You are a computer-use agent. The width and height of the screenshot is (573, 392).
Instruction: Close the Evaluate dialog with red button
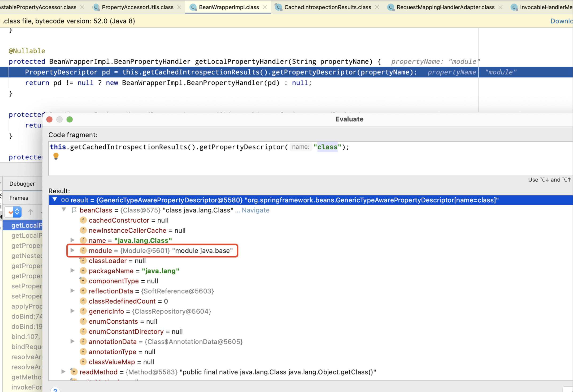tap(49, 119)
